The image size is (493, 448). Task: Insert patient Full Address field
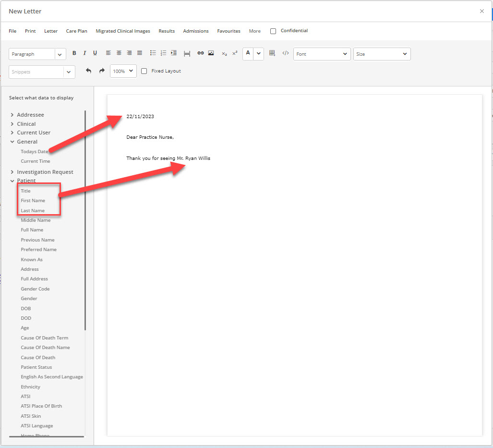(x=34, y=279)
